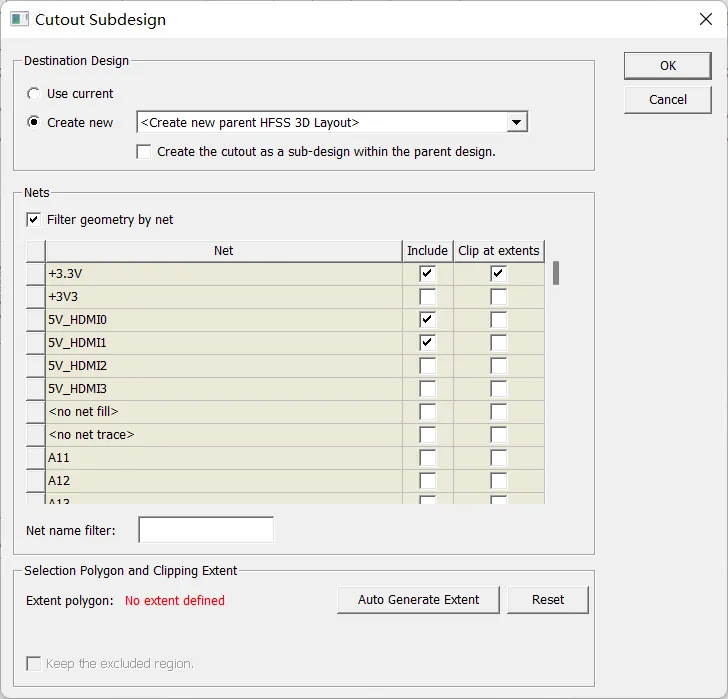Select the Use current radio button
The image size is (728, 699).
click(x=33, y=94)
